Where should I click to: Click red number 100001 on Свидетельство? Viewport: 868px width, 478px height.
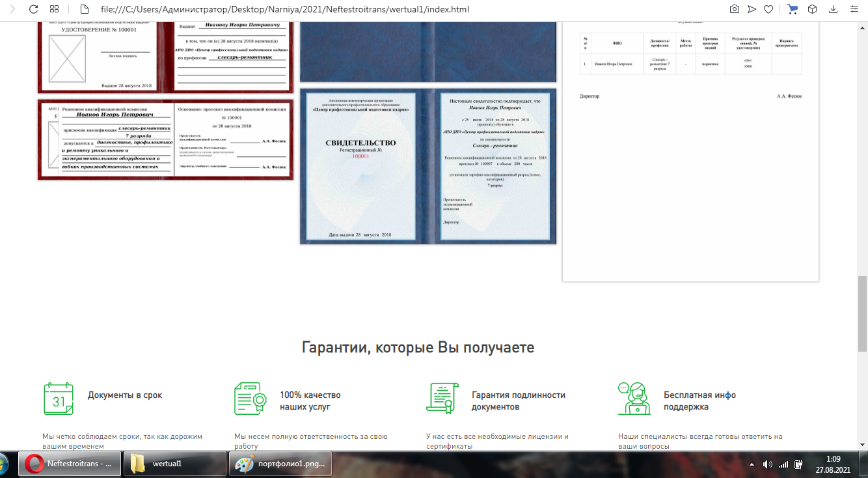click(x=360, y=156)
